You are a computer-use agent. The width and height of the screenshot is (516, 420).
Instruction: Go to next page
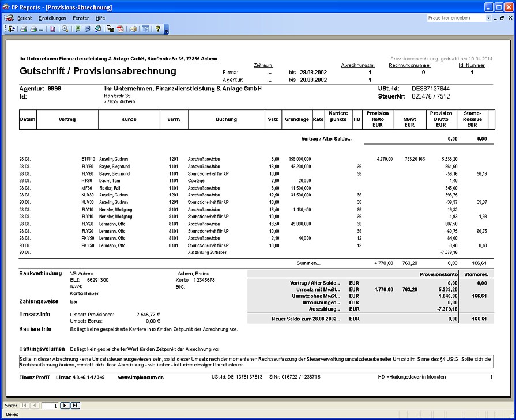click(x=65, y=406)
